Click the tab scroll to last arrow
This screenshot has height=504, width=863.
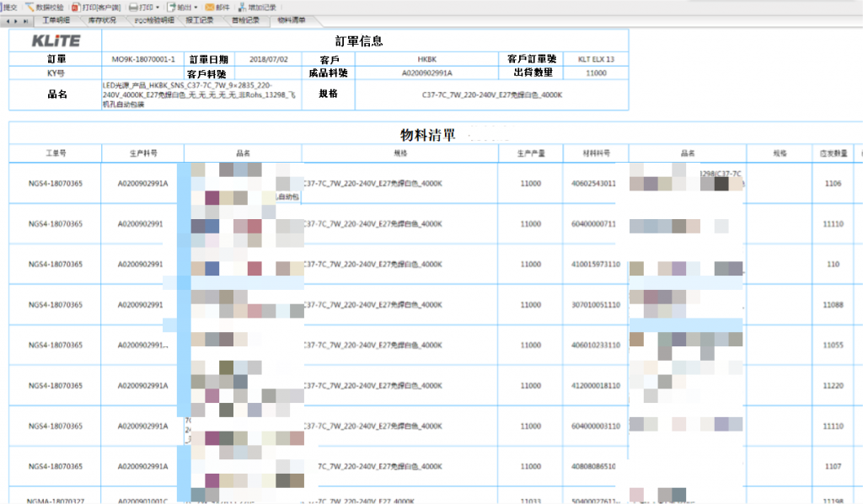[25, 21]
